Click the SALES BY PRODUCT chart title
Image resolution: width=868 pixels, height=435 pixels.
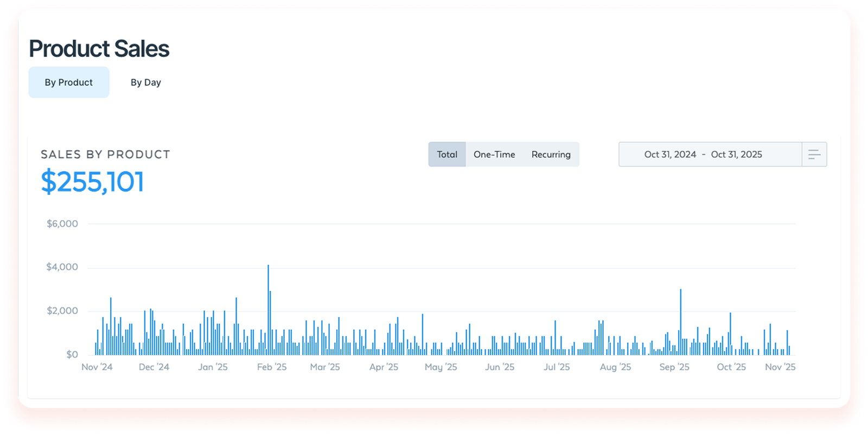[105, 155]
